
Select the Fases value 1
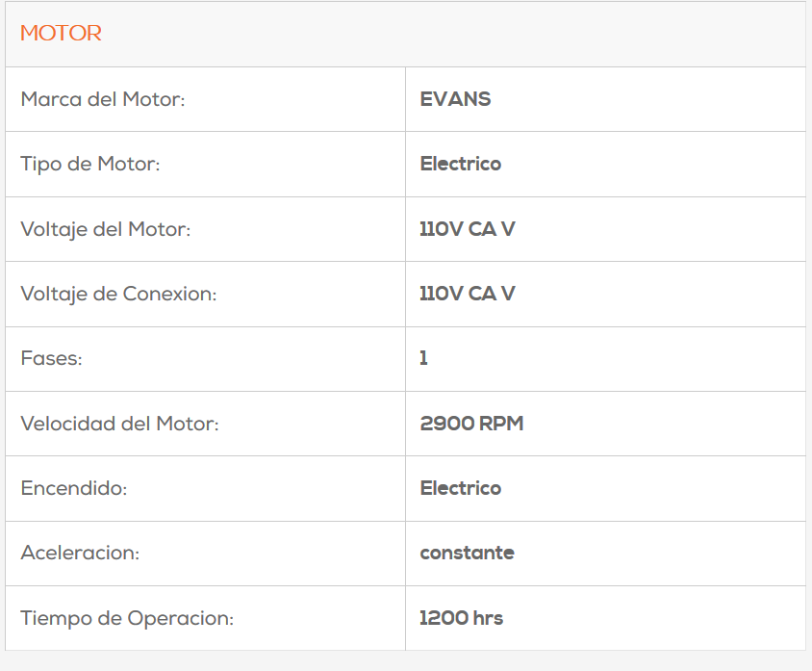tap(423, 359)
